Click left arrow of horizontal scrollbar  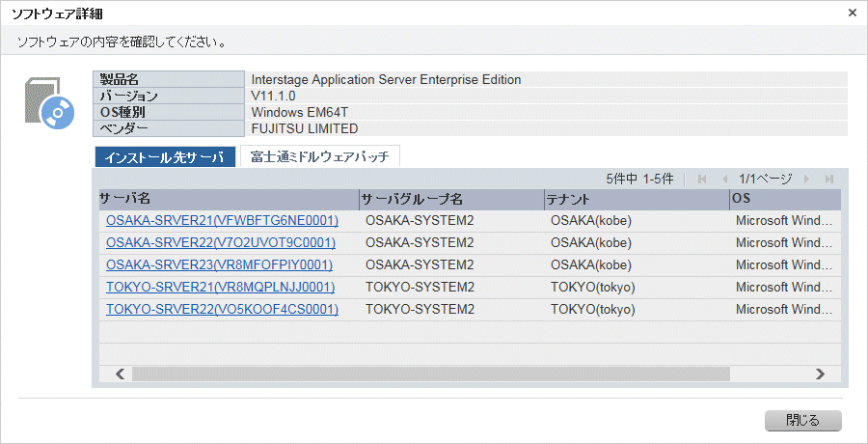121,374
